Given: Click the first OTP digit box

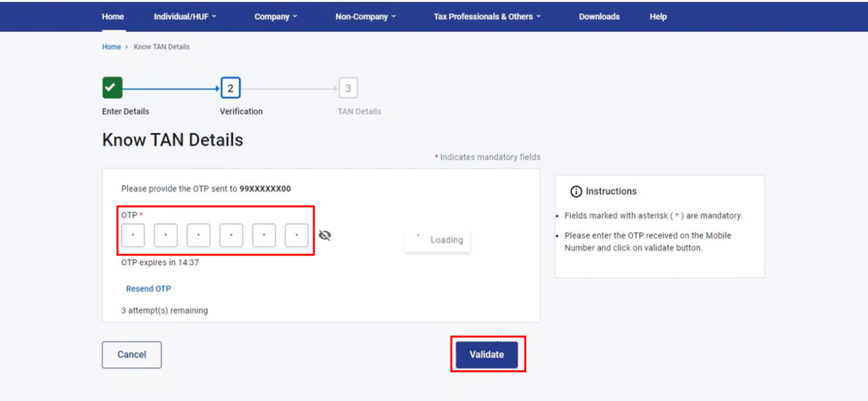Looking at the screenshot, I should [x=132, y=235].
